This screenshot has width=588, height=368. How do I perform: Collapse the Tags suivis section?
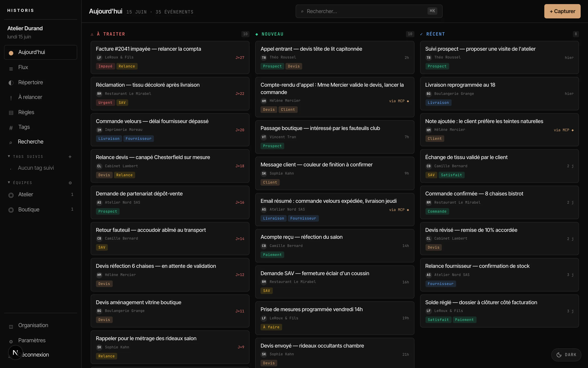(x=25, y=156)
